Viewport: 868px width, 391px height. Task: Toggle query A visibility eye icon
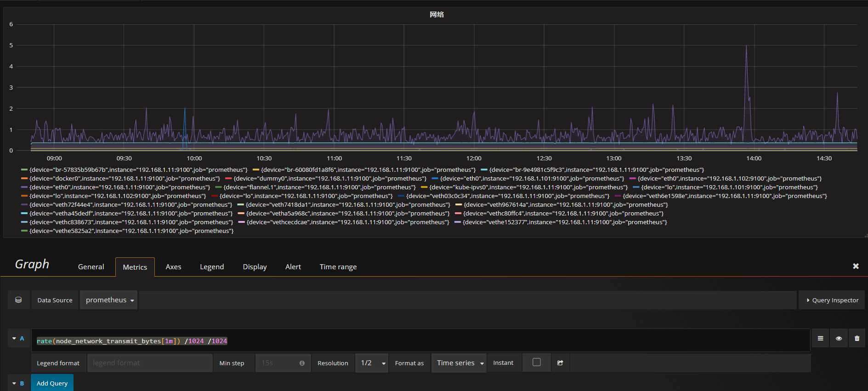click(839, 339)
